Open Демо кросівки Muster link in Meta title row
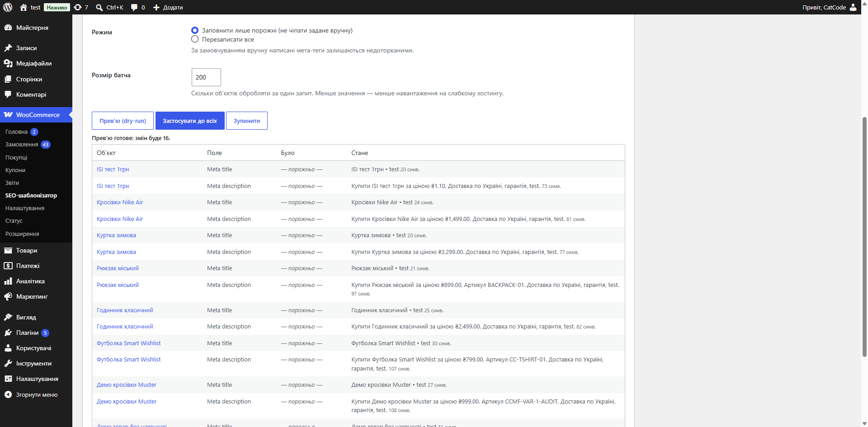Viewport: 868px width, 427px height. (127, 385)
